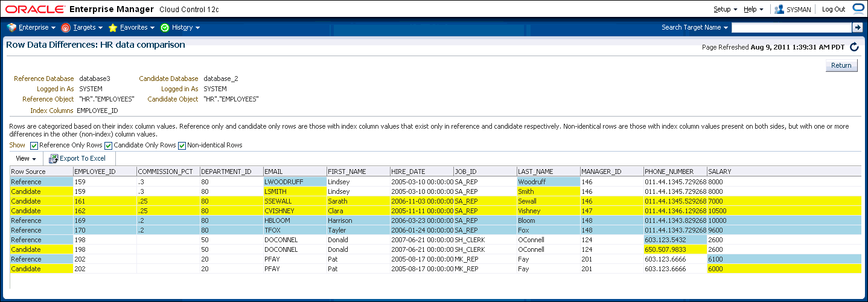Click employee ID 161 cell
The width and height of the screenshot is (868, 302).
(105, 201)
